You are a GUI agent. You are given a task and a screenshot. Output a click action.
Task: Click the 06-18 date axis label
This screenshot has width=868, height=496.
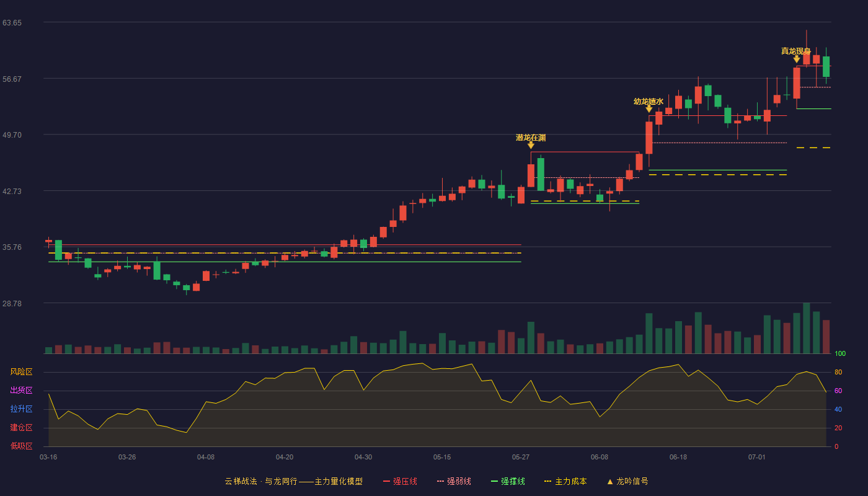click(678, 457)
